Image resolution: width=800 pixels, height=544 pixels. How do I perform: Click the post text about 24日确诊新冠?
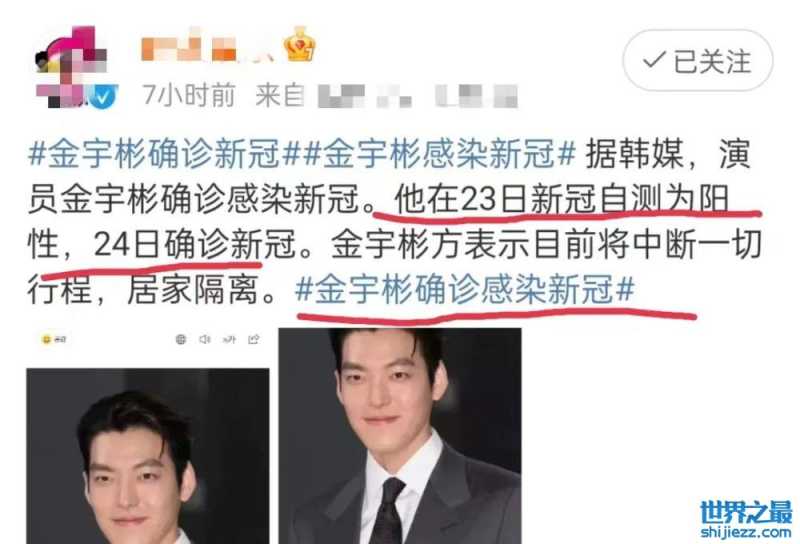click(x=195, y=245)
